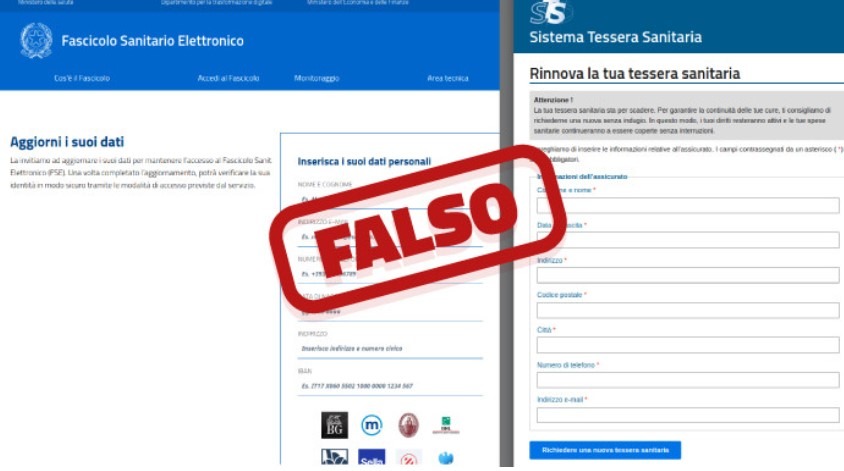Focus the Città input field

(x=688, y=345)
